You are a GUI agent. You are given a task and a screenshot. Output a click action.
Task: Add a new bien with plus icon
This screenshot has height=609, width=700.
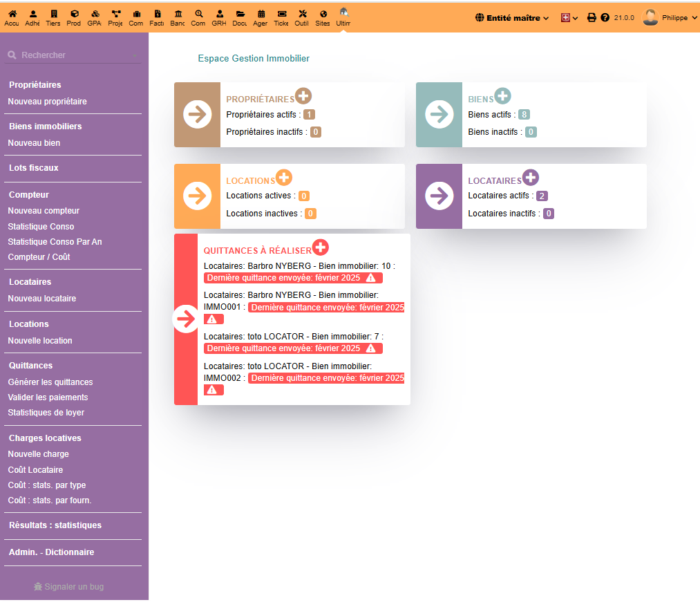[502, 95]
